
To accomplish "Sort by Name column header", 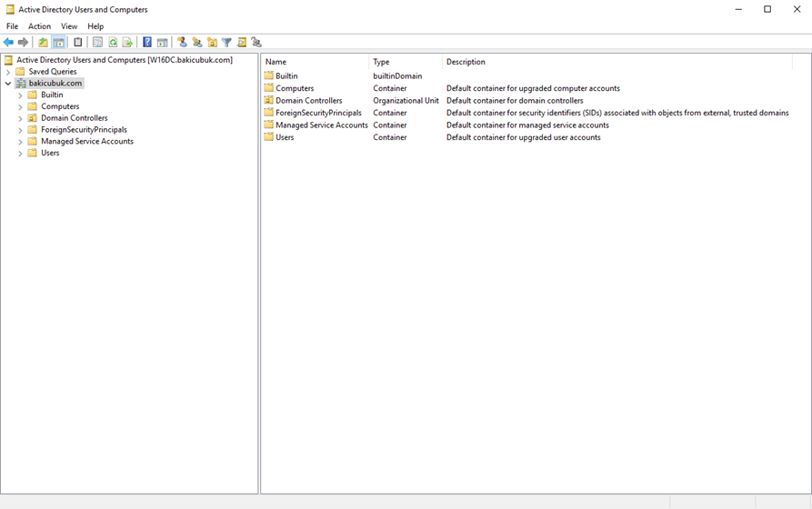I will click(x=315, y=62).
